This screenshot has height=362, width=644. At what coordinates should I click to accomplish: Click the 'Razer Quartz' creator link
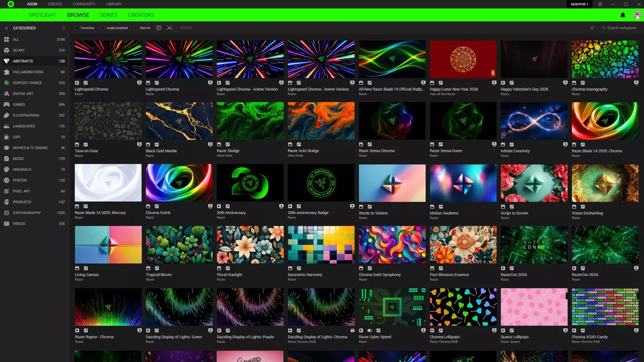(510, 342)
